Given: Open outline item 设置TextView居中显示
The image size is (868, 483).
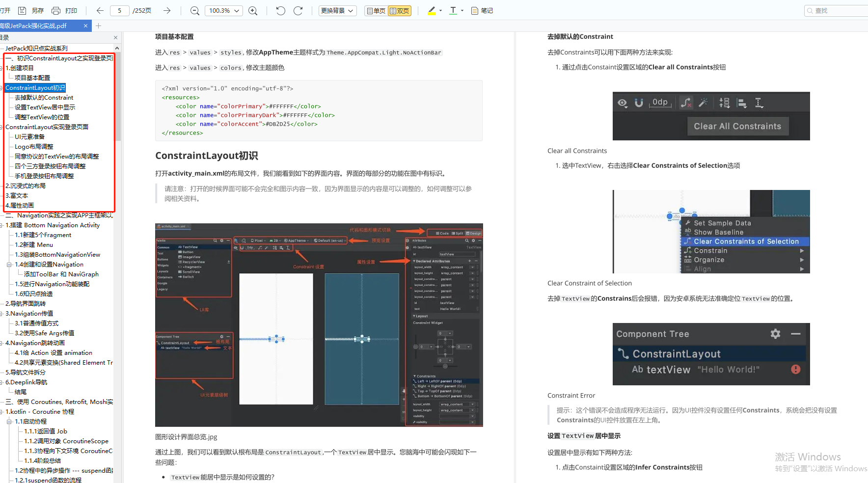Looking at the screenshot, I should [45, 107].
